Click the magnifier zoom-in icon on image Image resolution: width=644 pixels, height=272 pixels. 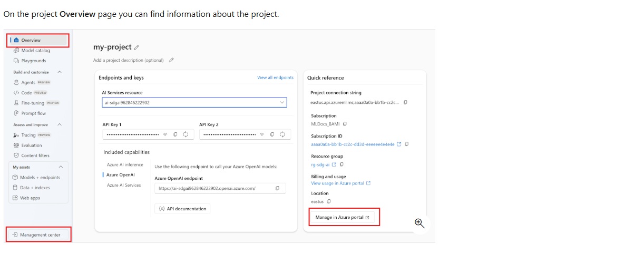click(419, 223)
